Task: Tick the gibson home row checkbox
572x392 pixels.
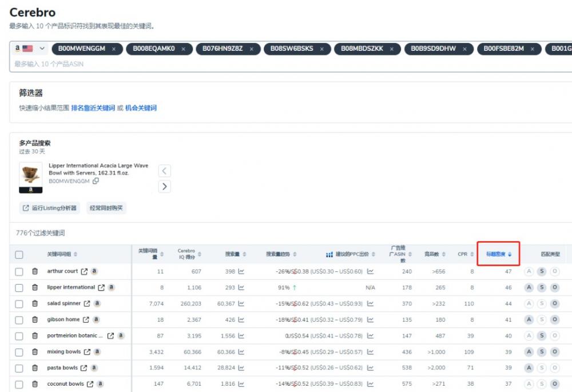Action: [x=19, y=320]
